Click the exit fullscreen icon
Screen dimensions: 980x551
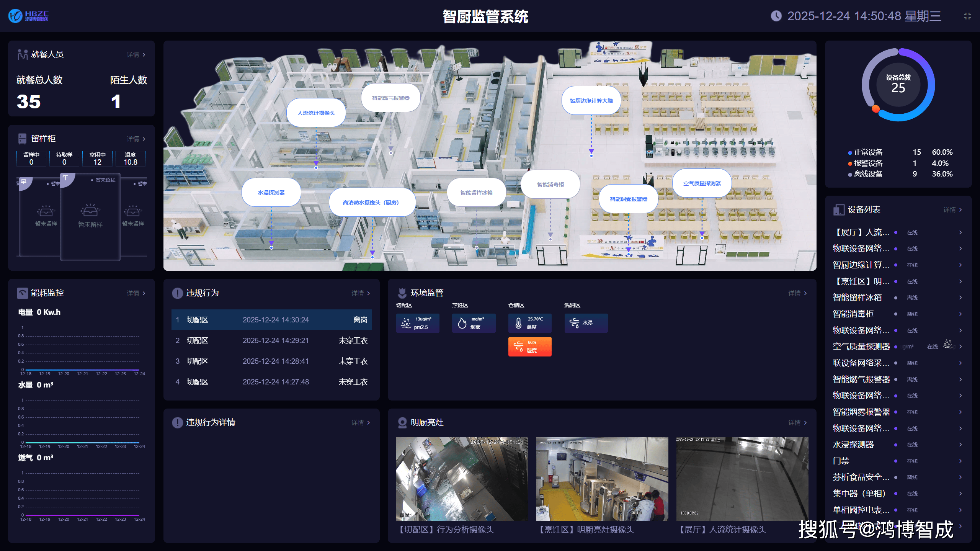(x=967, y=16)
